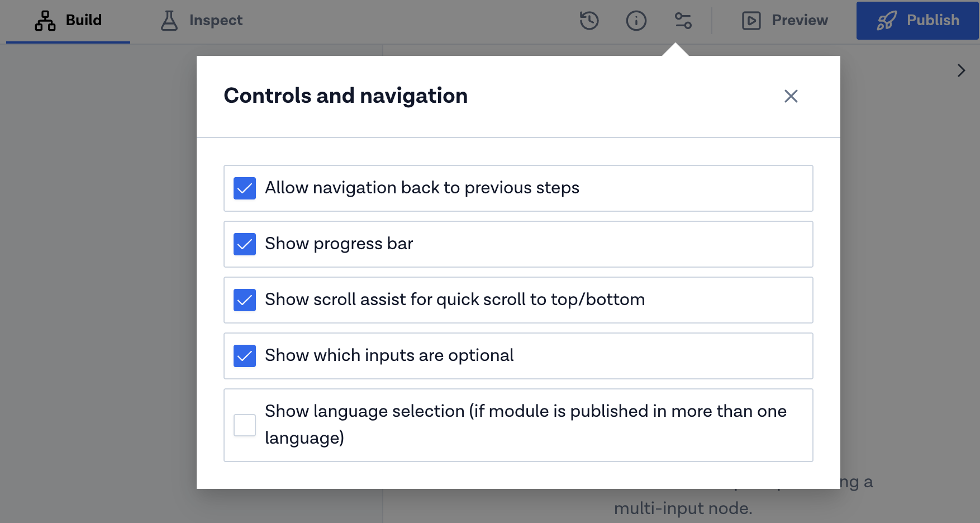Image resolution: width=980 pixels, height=523 pixels.
Task: Click the multi-input node text behind the dialog
Action: 683,508
